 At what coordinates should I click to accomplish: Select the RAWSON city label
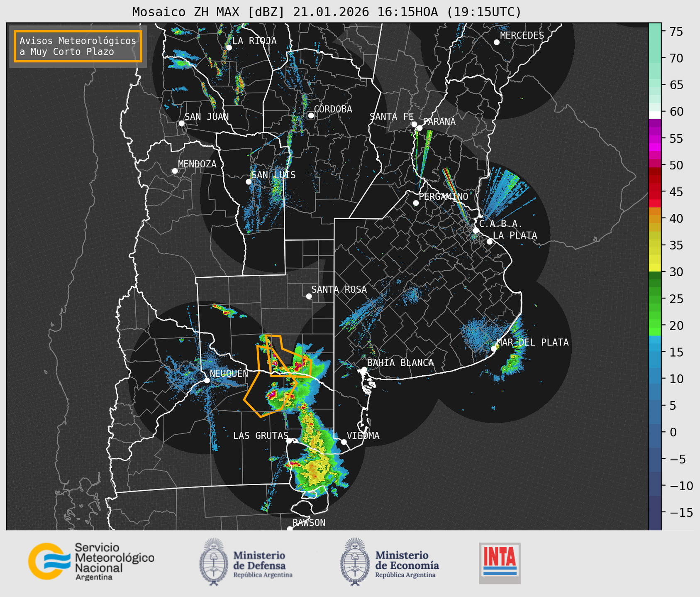(x=309, y=523)
